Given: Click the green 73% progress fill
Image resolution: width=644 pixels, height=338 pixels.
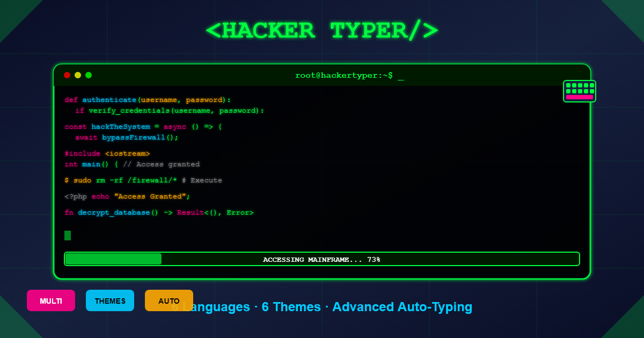Looking at the screenshot, I should click(113, 259).
